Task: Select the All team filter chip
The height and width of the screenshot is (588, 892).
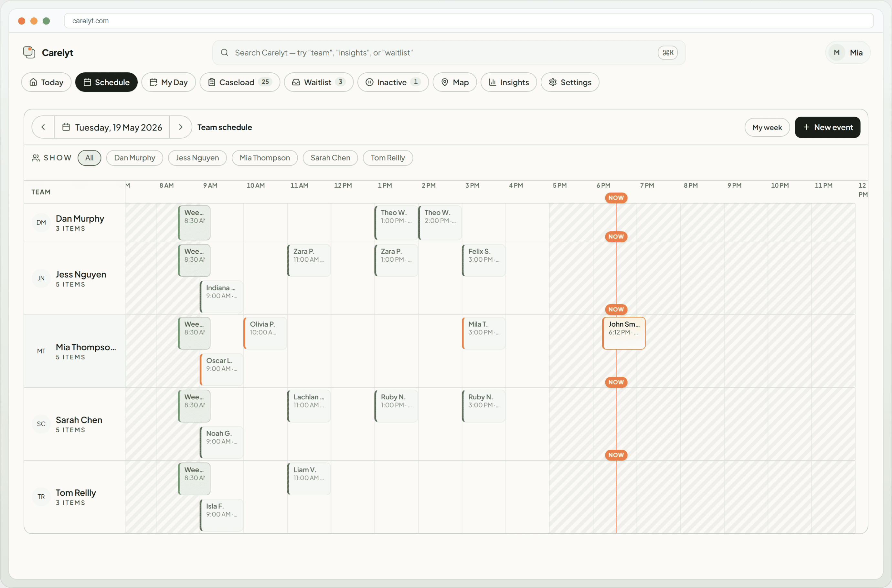Action: coord(89,158)
